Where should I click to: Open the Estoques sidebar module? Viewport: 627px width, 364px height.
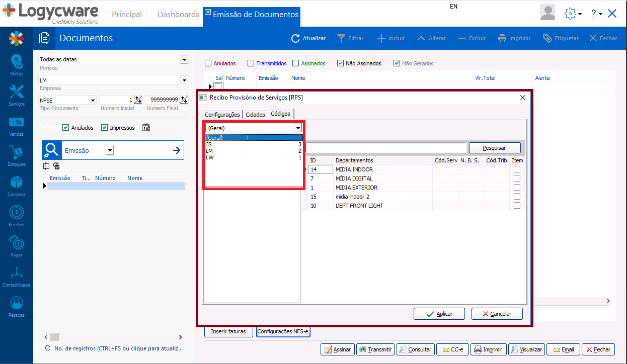coord(17,155)
